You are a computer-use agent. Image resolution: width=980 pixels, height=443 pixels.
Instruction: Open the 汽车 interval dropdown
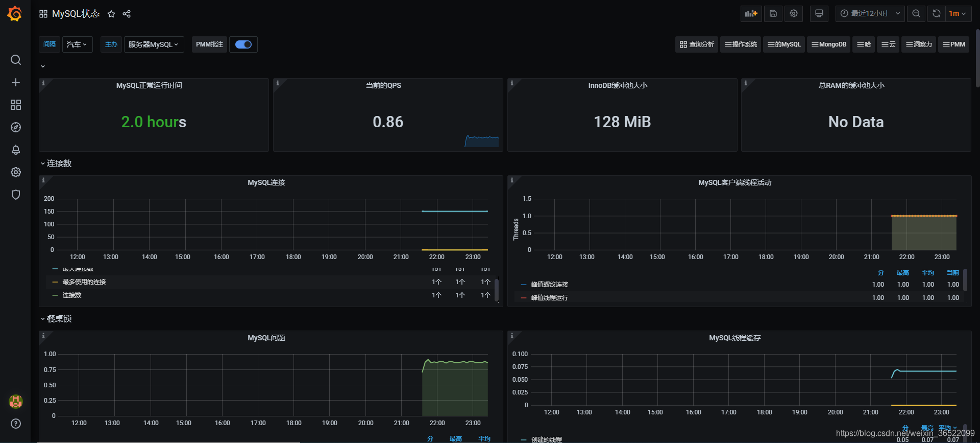pyautogui.click(x=77, y=44)
